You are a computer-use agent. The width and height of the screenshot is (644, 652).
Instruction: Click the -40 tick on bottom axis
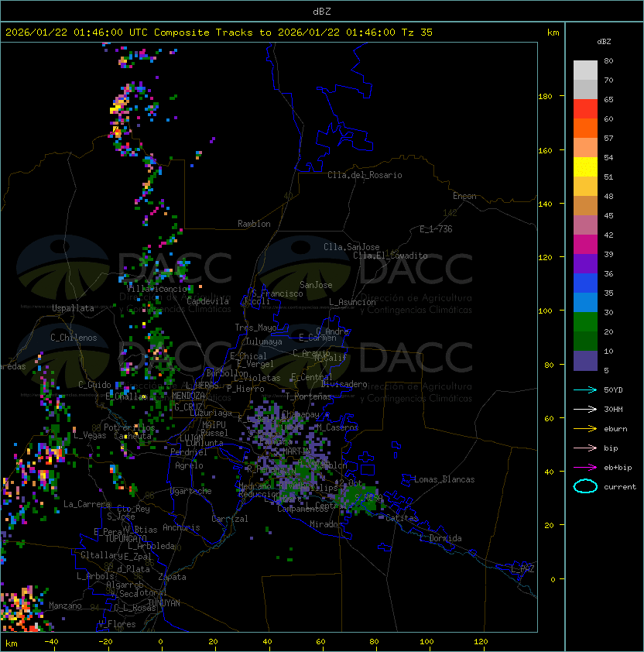[51, 642]
